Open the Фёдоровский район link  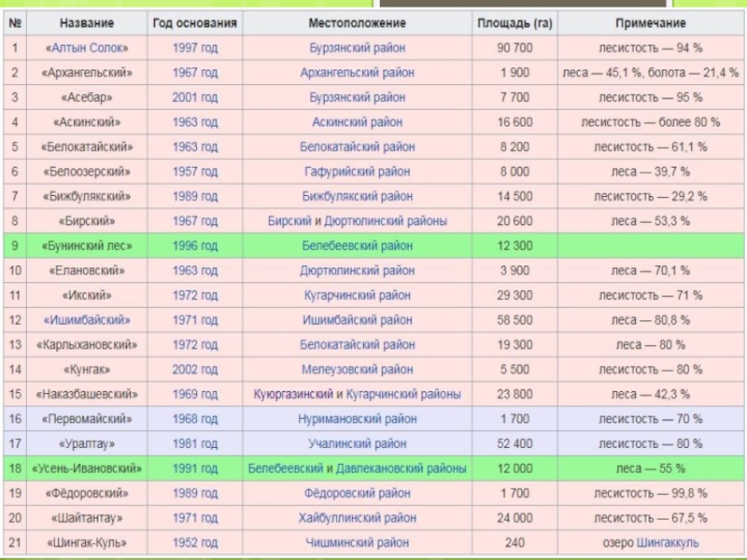tap(358, 494)
